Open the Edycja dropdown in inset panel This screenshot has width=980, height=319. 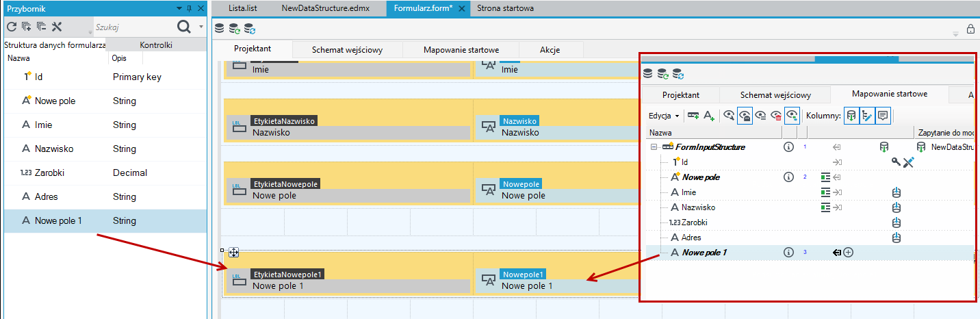664,116
